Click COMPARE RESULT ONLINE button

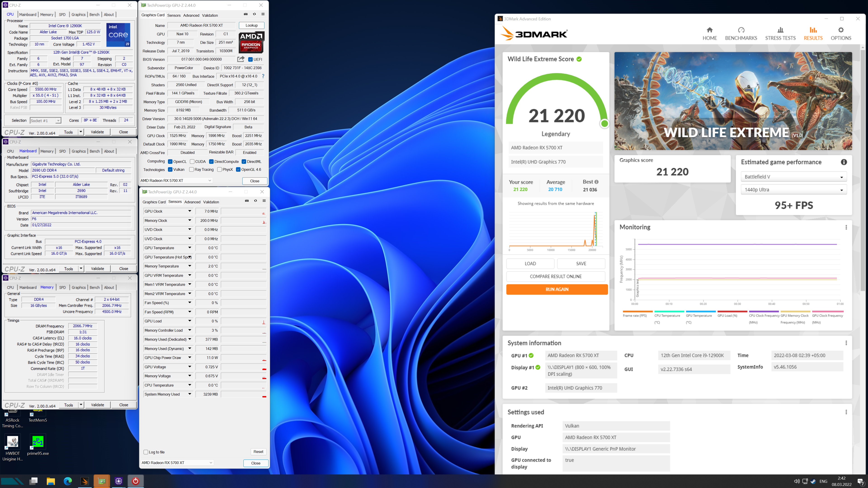(x=556, y=277)
